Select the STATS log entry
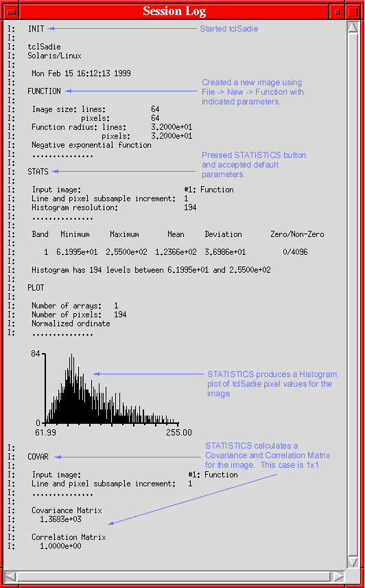 tap(38, 172)
